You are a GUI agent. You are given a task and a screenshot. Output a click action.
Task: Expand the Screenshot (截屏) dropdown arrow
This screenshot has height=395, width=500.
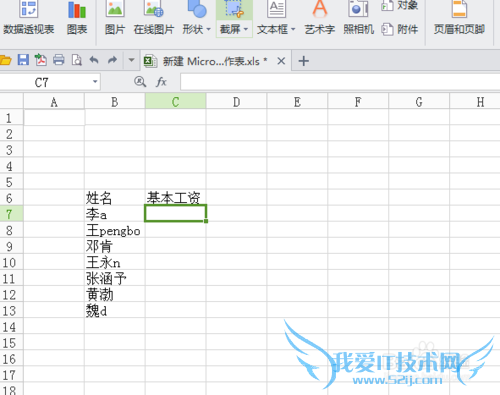pyautogui.click(x=246, y=29)
